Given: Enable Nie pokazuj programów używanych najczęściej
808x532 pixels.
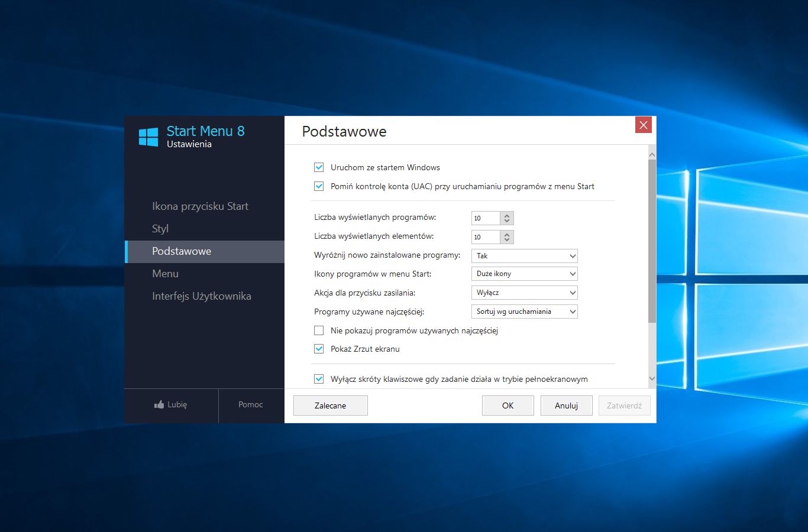Looking at the screenshot, I should pos(319,330).
